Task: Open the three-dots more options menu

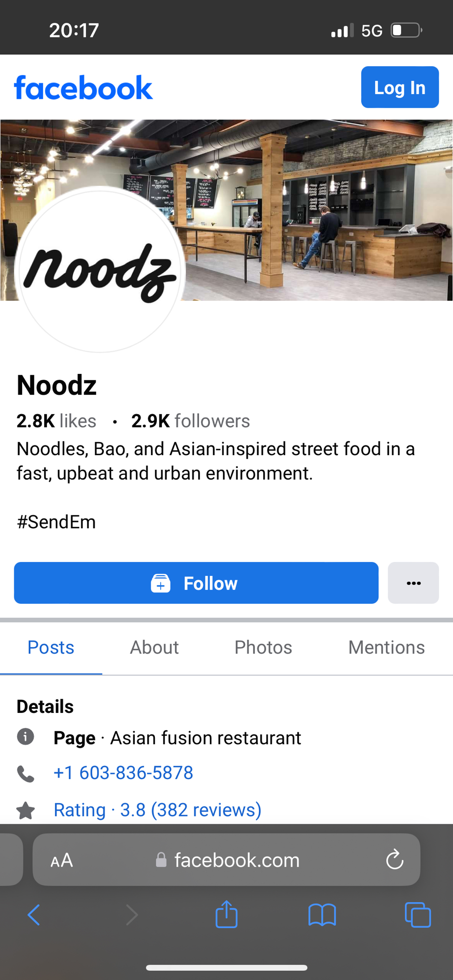Action: pyautogui.click(x=413, y=583)
